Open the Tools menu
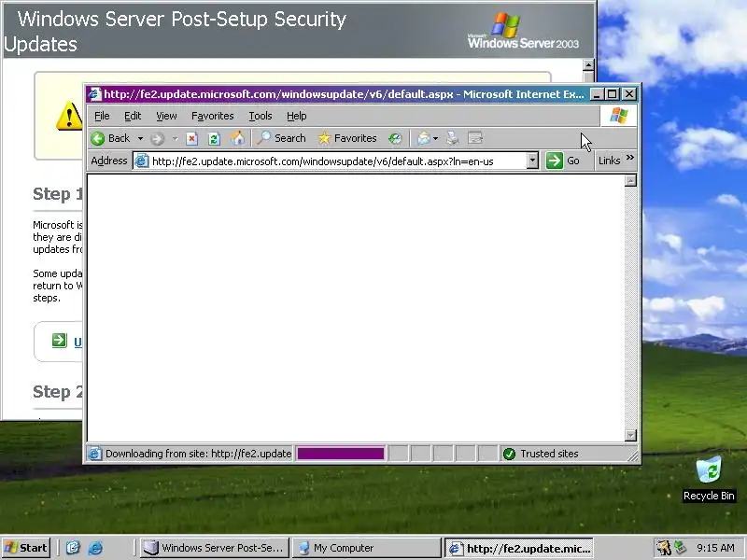Image resolution: width=747 pixels, height=560 pixels. 261,116
